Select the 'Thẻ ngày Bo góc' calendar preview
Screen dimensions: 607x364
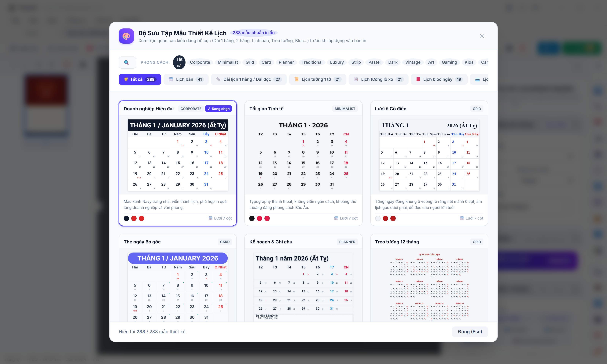178,287
